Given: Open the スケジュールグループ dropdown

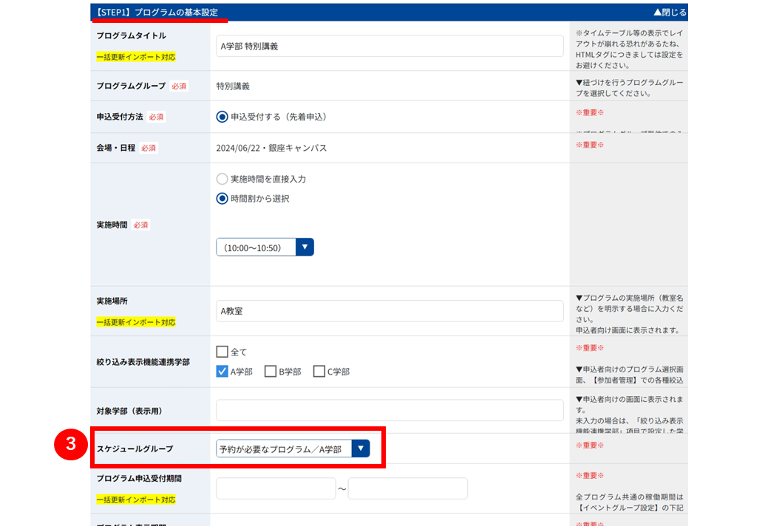Looking at the screenshot, I should pyautogui.click(x=293, y=449).
